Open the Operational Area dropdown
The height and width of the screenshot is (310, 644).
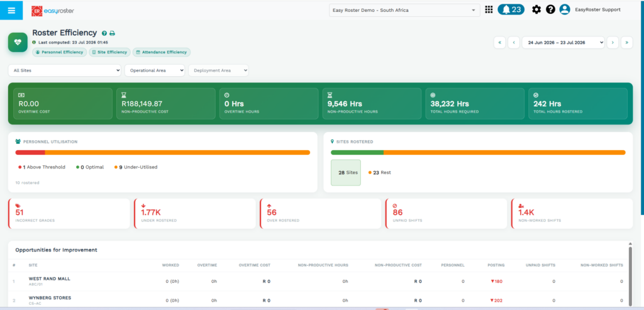coord(155,70)
